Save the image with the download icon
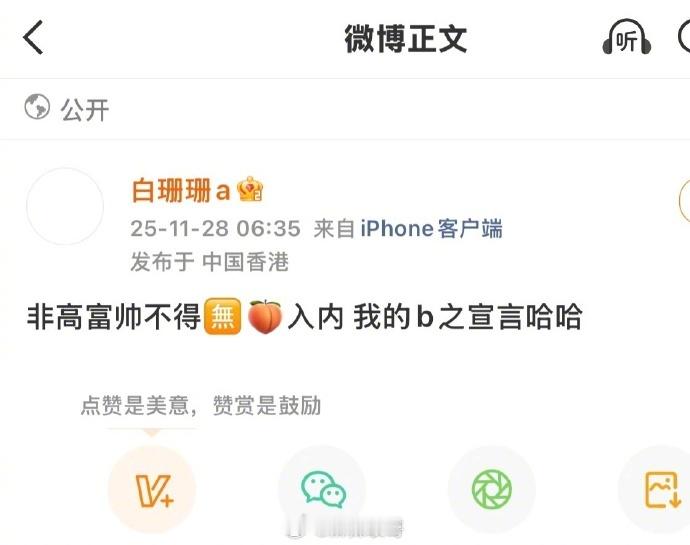 click(660, 489)
